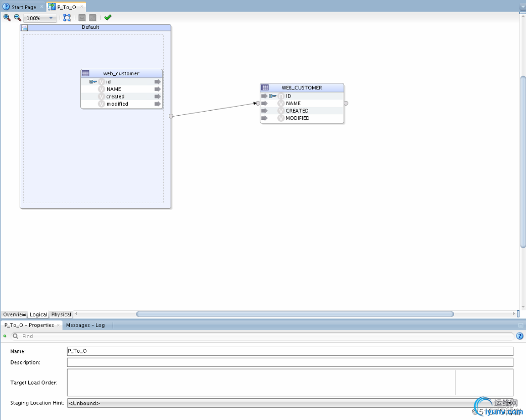Click the Default dataset corner icon
Screen dimensions: 526x420
[24, 28]
